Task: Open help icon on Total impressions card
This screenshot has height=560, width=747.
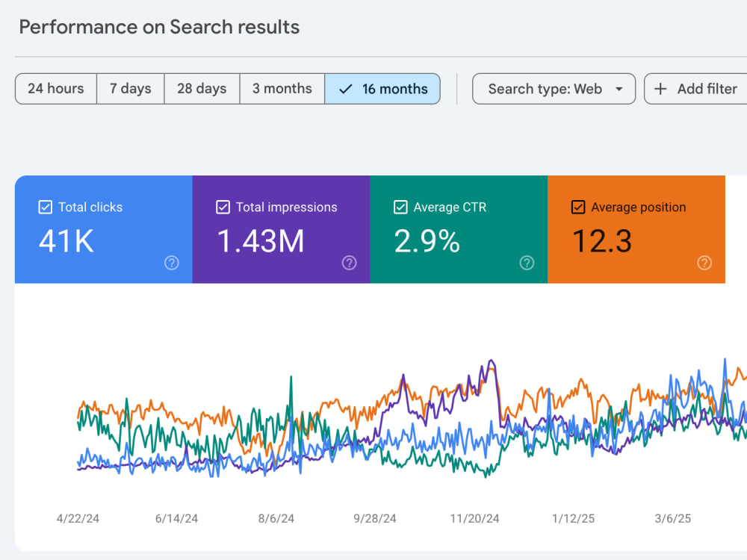Action: [349, 263]
